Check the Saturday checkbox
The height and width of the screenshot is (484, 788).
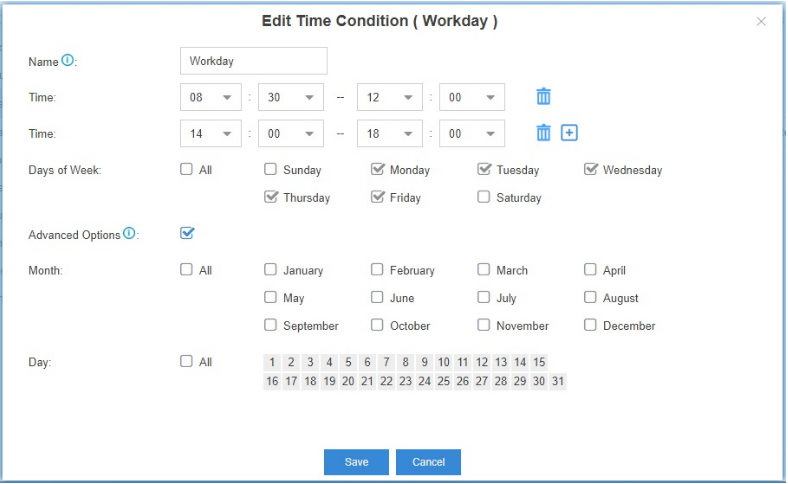(483, 197)
